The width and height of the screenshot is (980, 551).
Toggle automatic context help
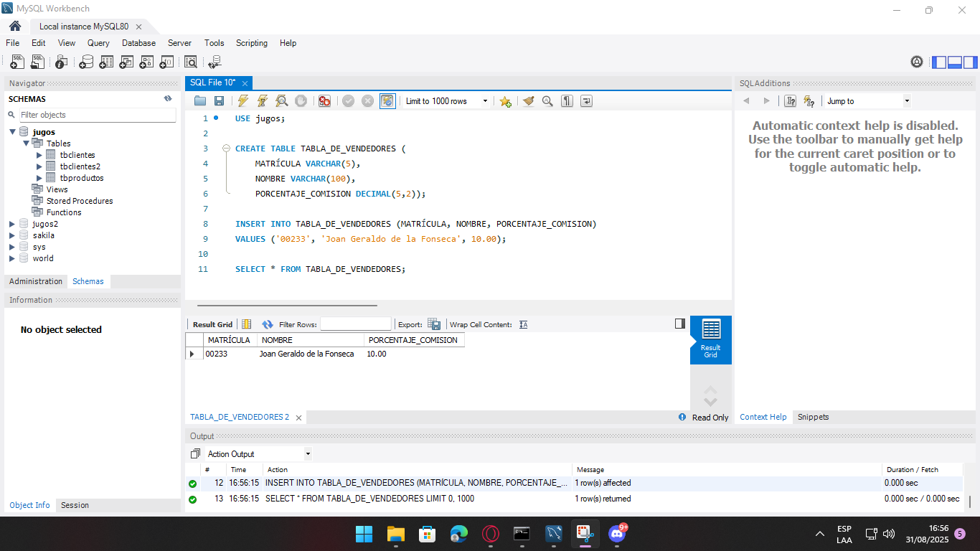click(809, 101)
